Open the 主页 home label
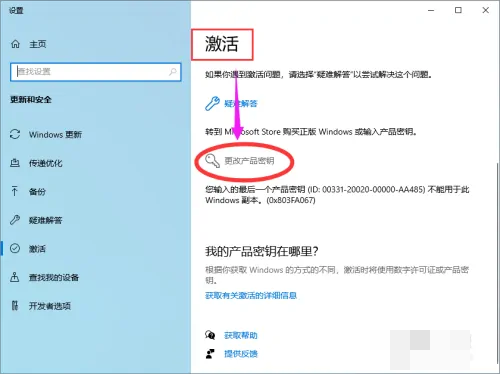Screen dimensions: 500x374 38,44
